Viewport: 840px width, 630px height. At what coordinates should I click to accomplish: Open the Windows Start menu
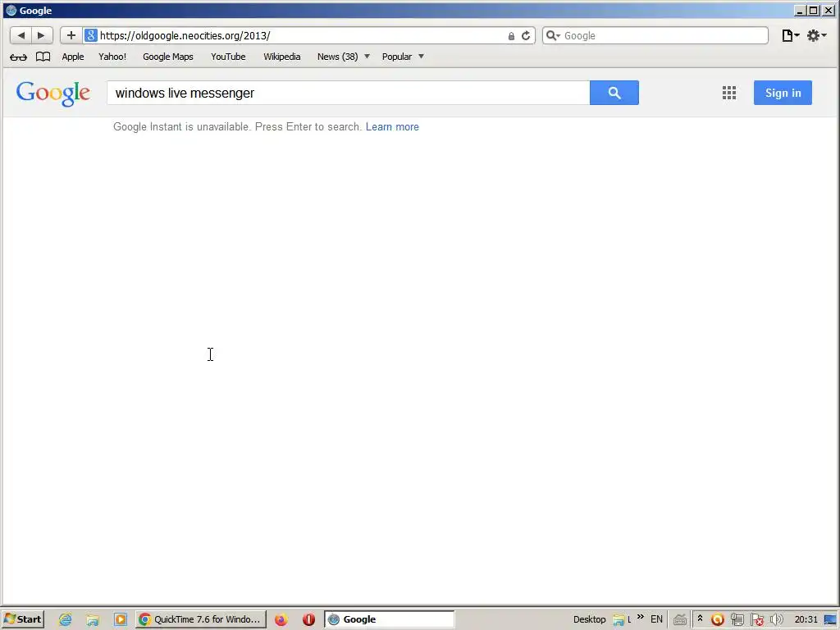click(x=23, y=619)
